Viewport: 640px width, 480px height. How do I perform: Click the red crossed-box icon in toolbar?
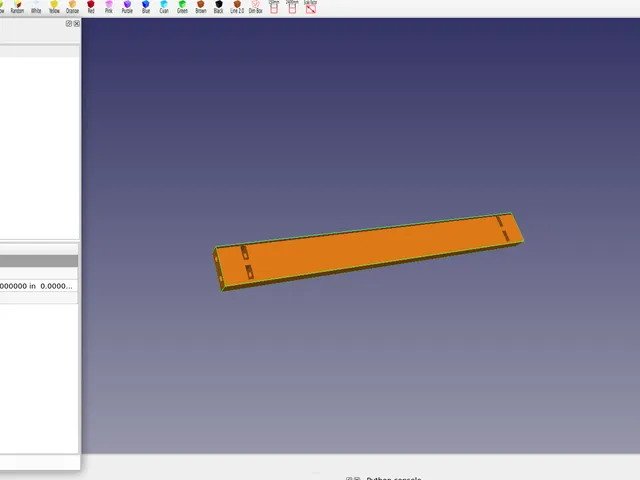point(311,7)
